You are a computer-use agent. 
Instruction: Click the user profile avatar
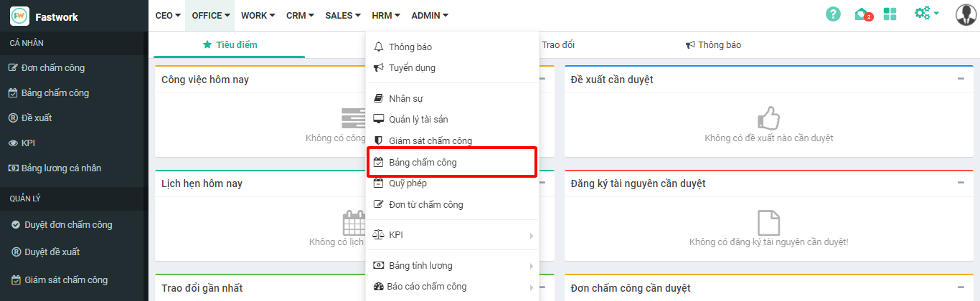click(x=966, y=14)
